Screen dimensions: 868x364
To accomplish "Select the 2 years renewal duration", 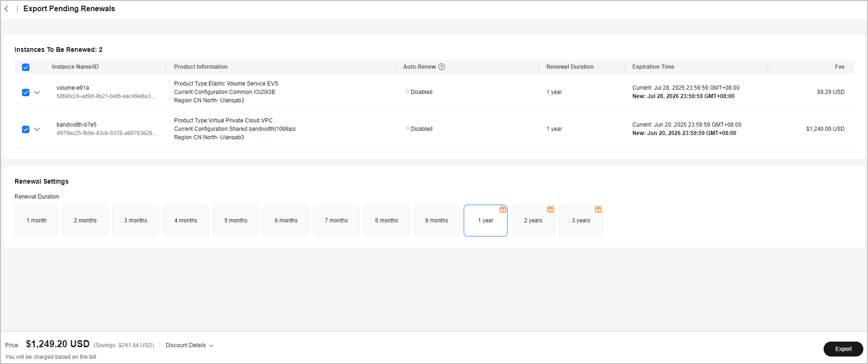I will click(533, 221).
